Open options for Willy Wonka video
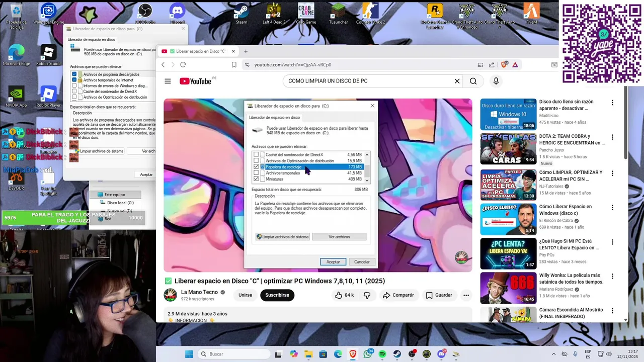This screenshot has width=644, height=362. pos(612,276)
